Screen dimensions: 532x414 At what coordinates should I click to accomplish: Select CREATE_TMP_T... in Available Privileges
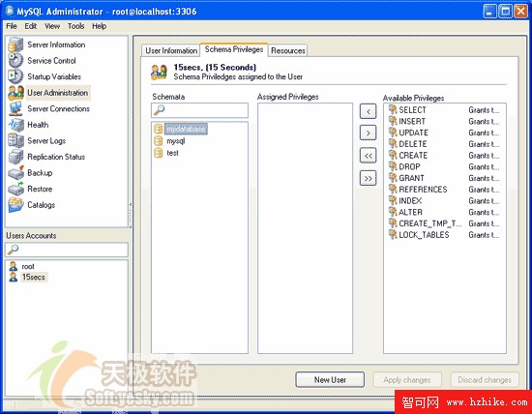coord(429,223)
